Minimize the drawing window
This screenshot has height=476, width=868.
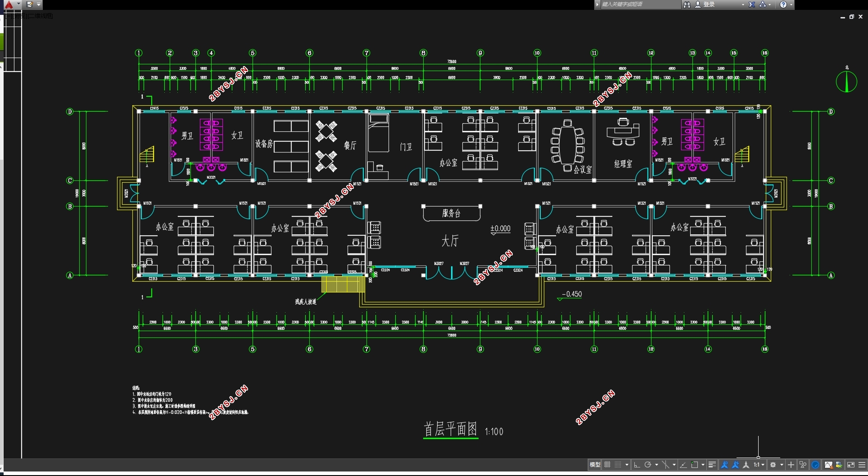(842, 17)
